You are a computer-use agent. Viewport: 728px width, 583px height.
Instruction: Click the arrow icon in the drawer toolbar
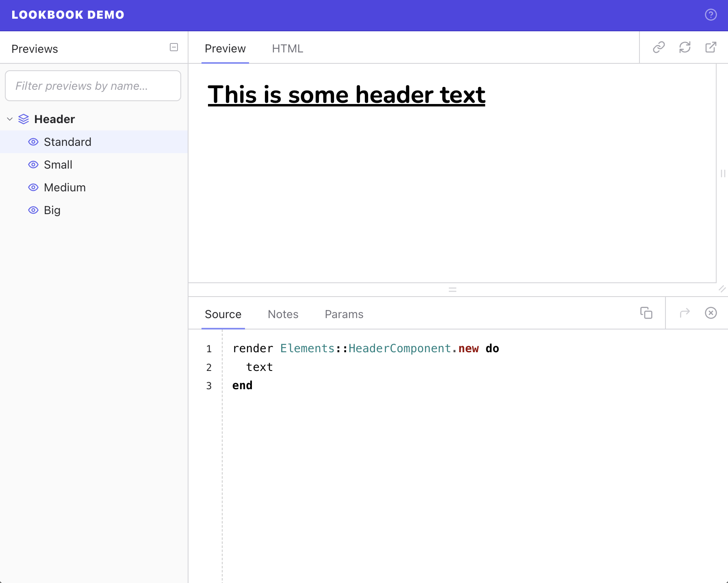click(x=685, y=313)
